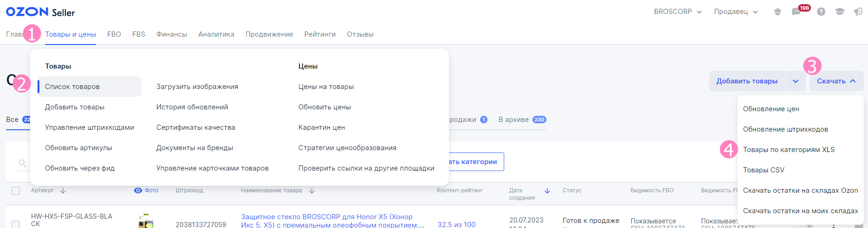Click the search magnifier icon
The width and height of the screenshot is (868, 228).
(x=22, y=163)
